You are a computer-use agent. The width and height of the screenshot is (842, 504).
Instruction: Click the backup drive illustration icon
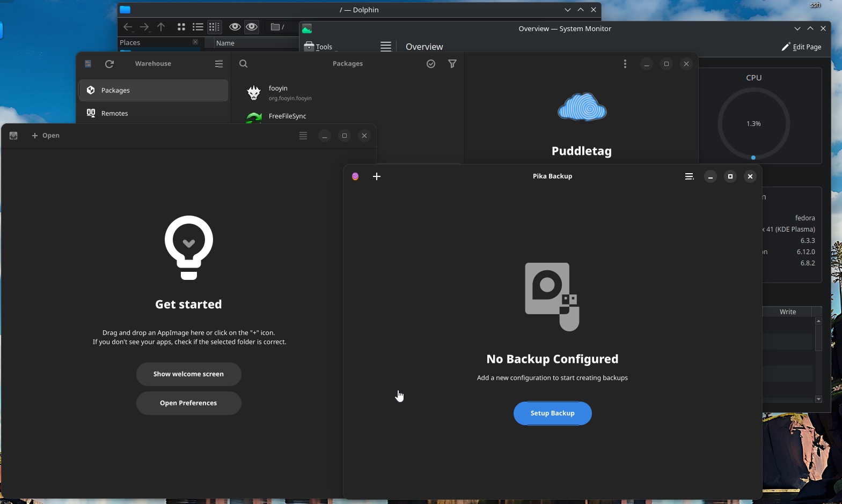pos(552,297)
